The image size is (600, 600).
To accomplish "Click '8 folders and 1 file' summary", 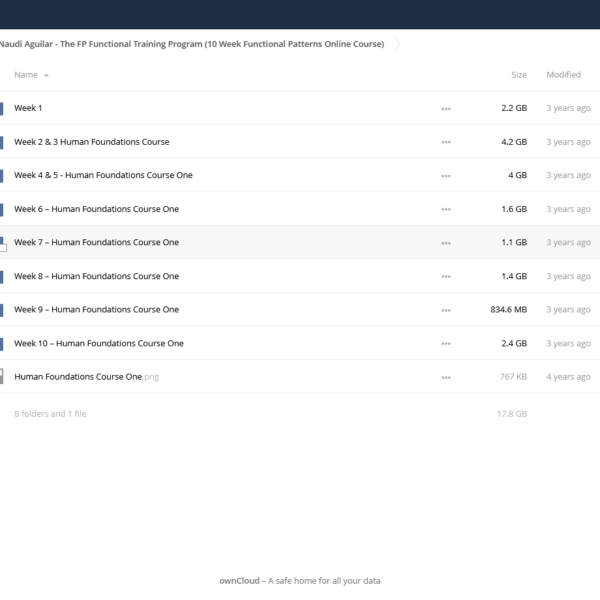I will (x=50, y=414).
